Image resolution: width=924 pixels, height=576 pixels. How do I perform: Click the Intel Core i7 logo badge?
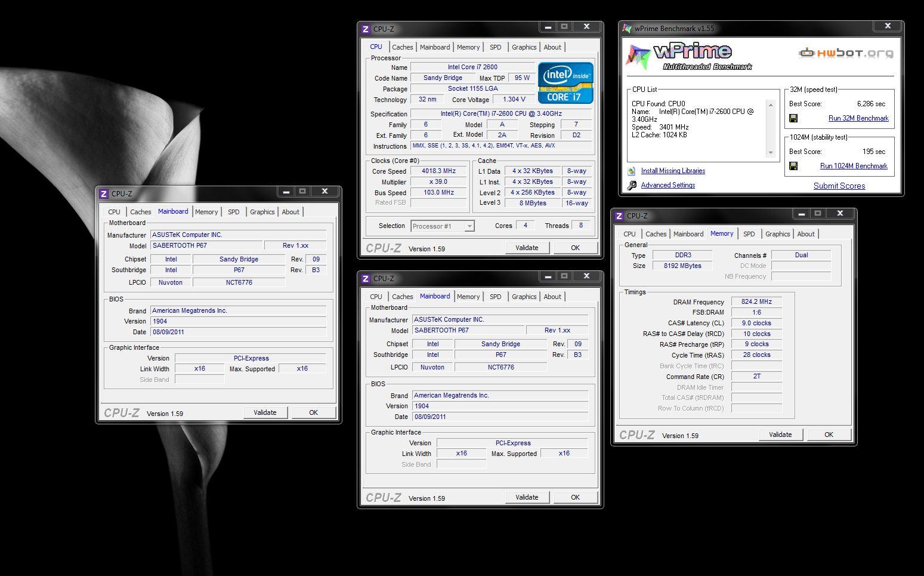[x=565, y=83]
